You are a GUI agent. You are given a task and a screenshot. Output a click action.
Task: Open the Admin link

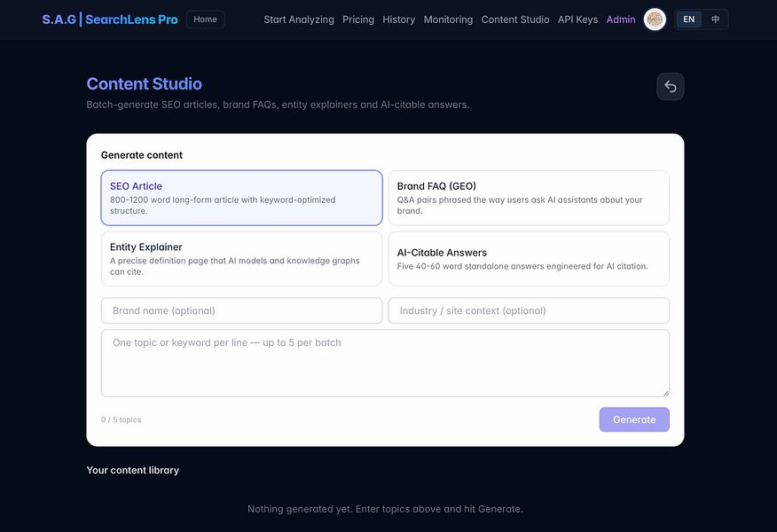[621, 20]
